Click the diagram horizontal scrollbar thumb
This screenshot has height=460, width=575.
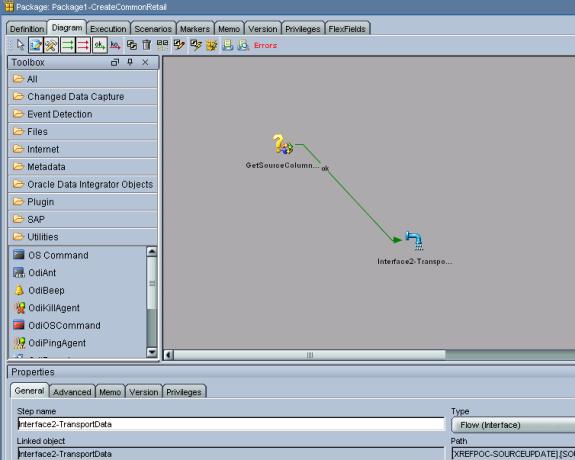[x=310, y=355]
